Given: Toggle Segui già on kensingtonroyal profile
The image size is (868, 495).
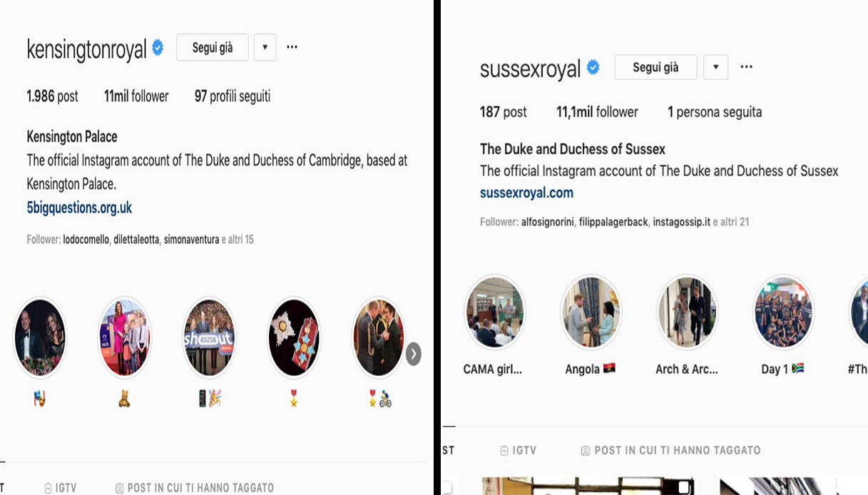Looking at the screenshot, I should 213,48.
